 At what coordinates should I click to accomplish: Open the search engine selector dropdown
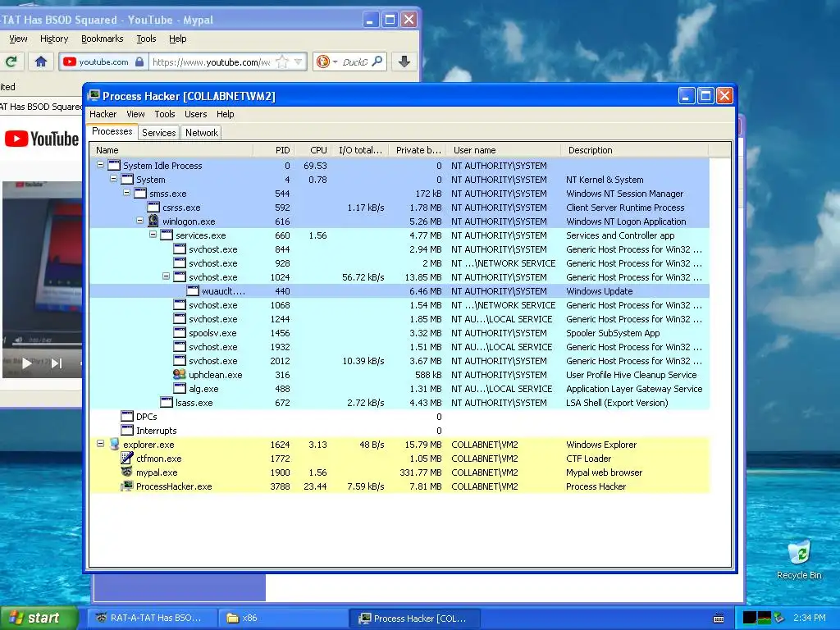pyautogui.click(x=336, y=62)
